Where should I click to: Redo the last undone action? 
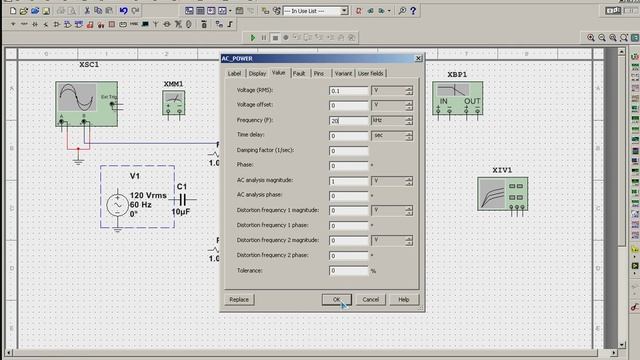coord(135,11)
